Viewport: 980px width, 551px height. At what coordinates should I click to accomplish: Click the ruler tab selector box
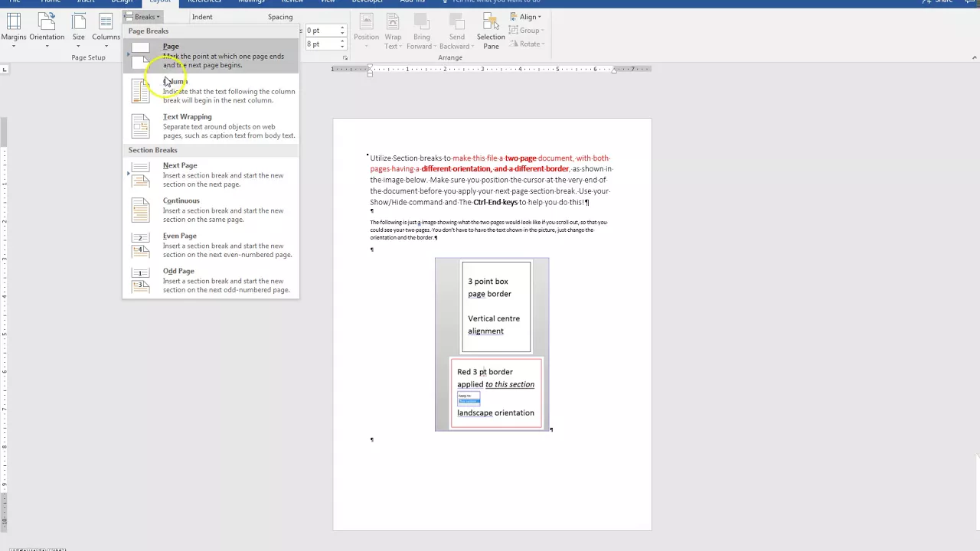5,70
